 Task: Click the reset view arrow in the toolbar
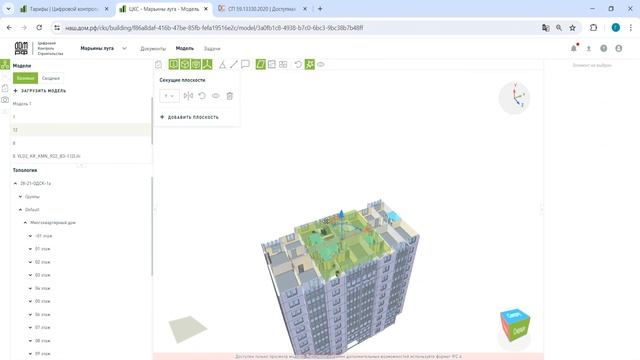coord(298,64)
